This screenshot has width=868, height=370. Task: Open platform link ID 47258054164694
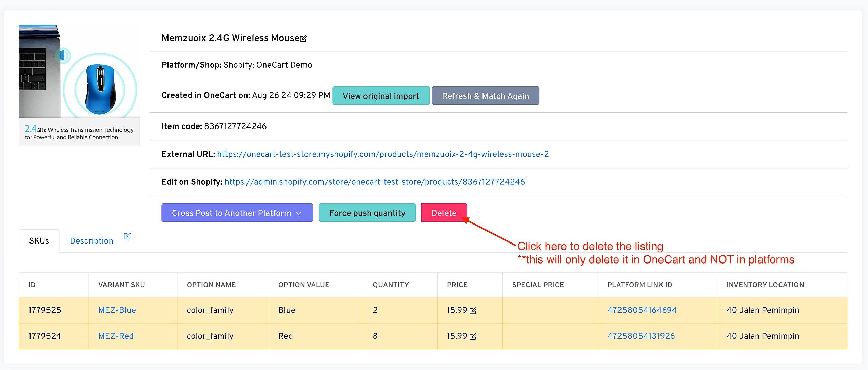coord(642,310)
